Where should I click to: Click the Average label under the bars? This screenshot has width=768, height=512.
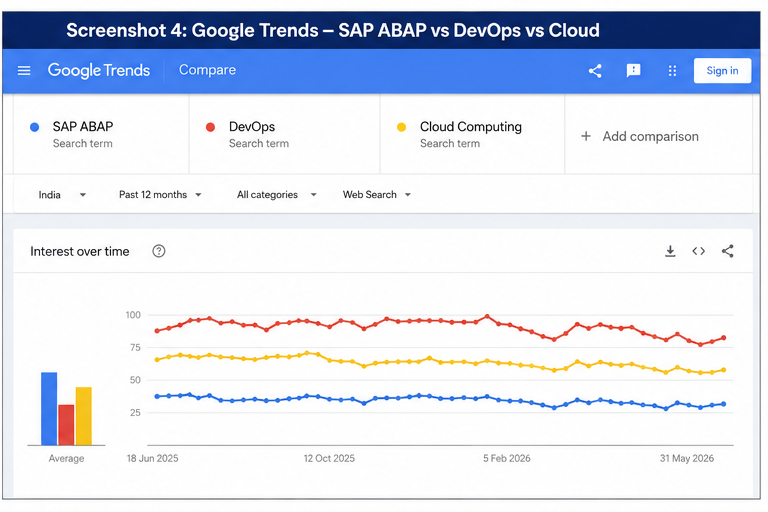click(66, 458)
